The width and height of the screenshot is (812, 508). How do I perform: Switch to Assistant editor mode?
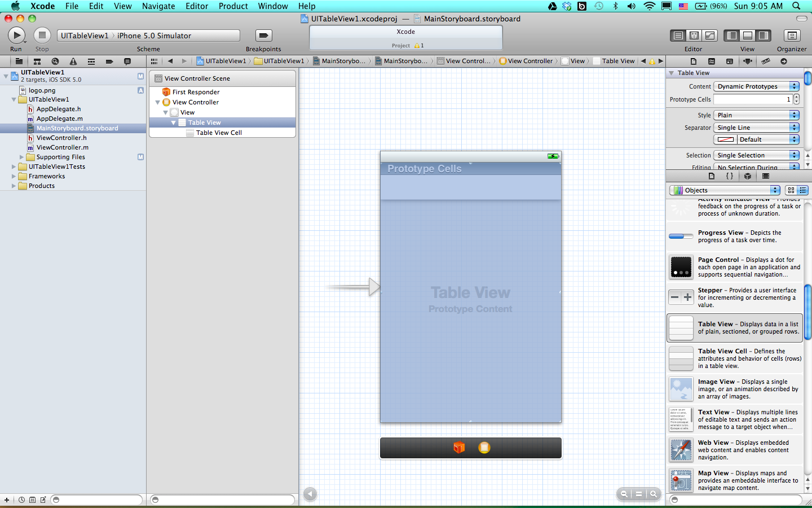[x=694, y=36]
